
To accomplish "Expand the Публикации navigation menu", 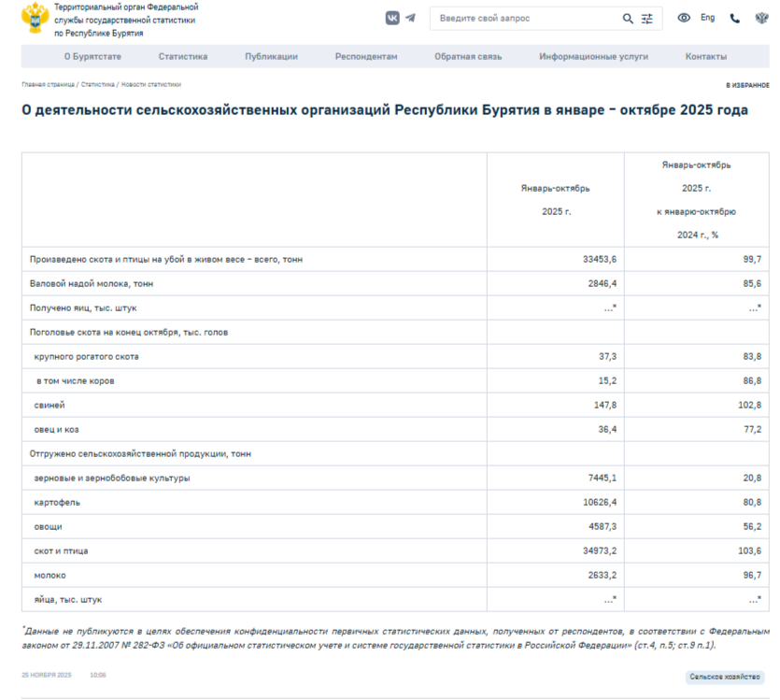I will [271, 57].
